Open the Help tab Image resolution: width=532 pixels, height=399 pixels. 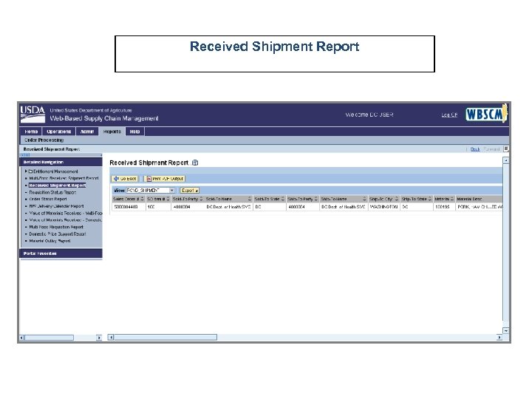coord(134,132)
